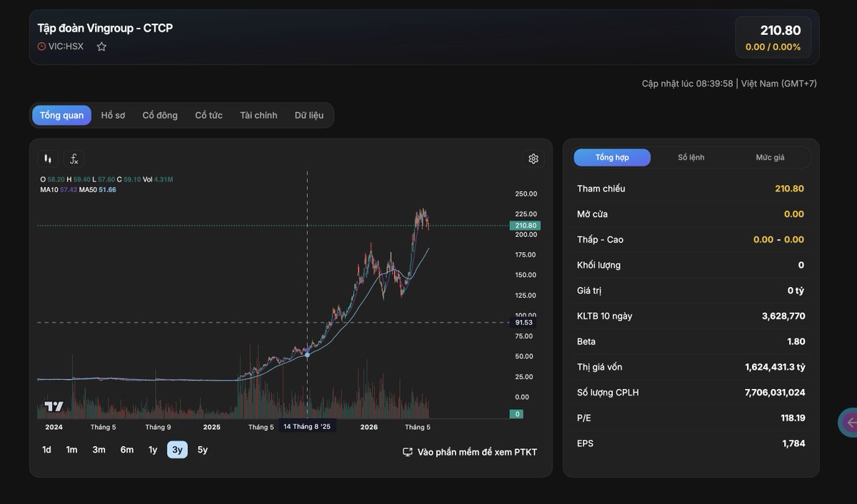
Task: Click Vol 4.31M in the chart legend
Action: pyautogui.click(x=158, y=179)
